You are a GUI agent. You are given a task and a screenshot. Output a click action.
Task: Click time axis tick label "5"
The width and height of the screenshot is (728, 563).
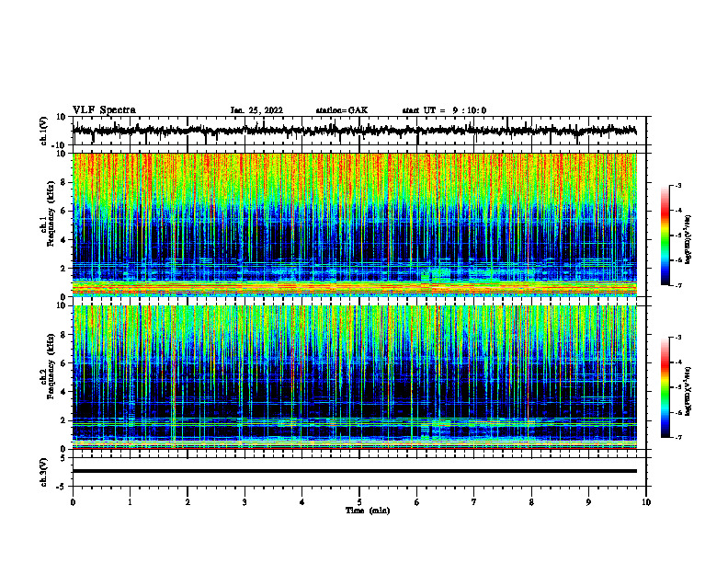pyautogui.click(x=359, y=502)
